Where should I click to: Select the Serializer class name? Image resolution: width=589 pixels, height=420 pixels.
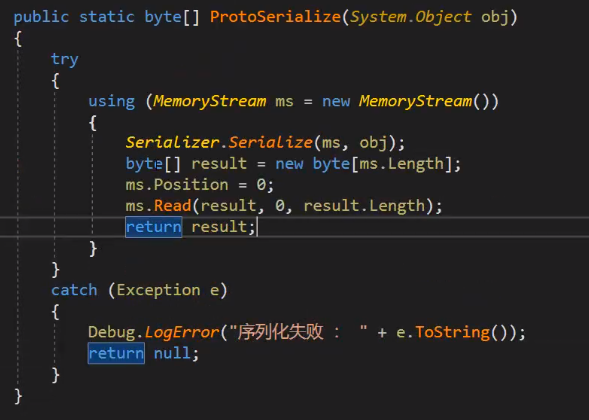(172, 142)
